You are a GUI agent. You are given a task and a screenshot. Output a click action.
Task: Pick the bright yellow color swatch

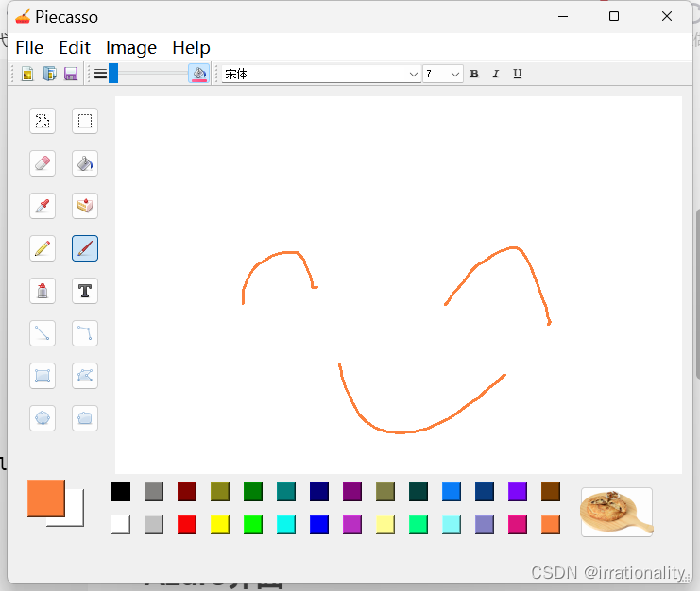coord(220,525)
